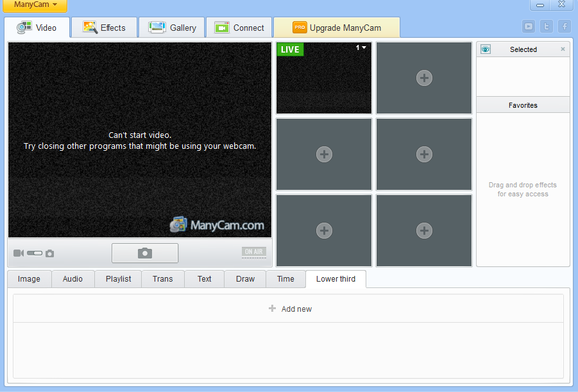Click the YouTube icon in the header
This screenshot has height=392, width=578.
(528, 26)
